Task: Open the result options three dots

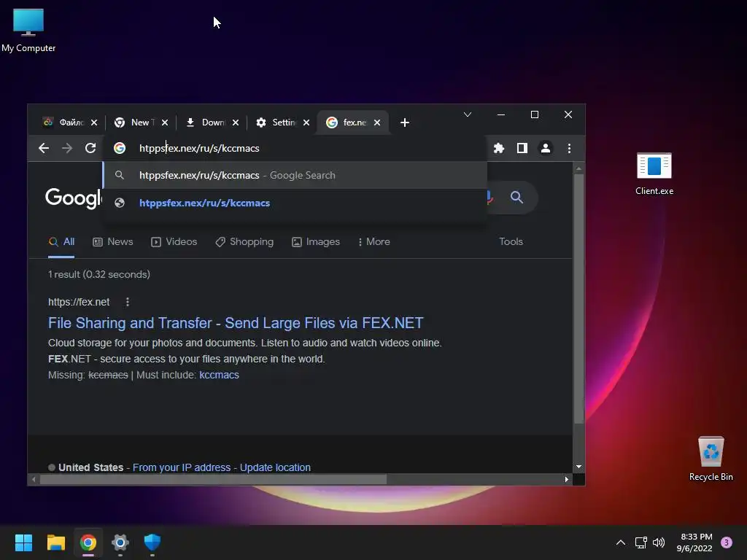Action: pyautogui.click(x=127, y=302)
